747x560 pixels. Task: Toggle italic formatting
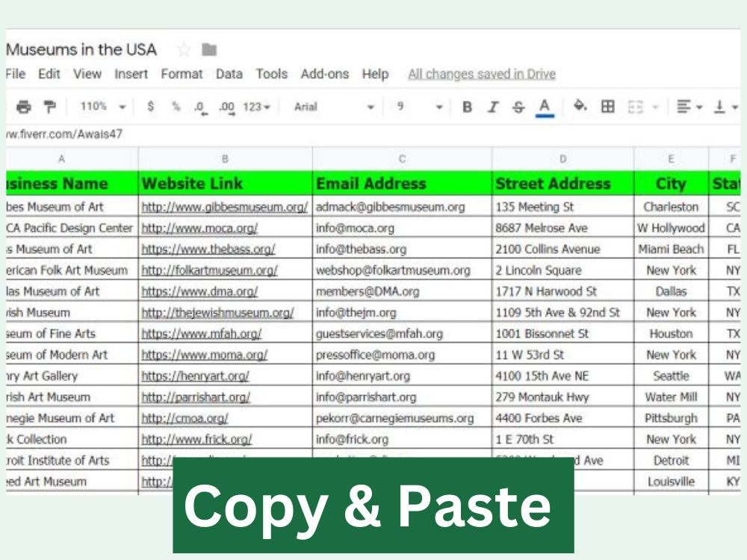tap(492, 106)
